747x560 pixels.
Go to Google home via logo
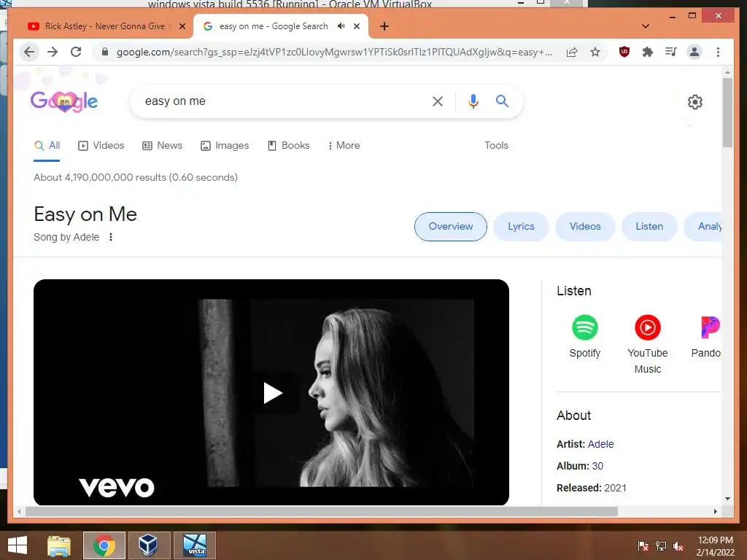[x=64, y=101]
